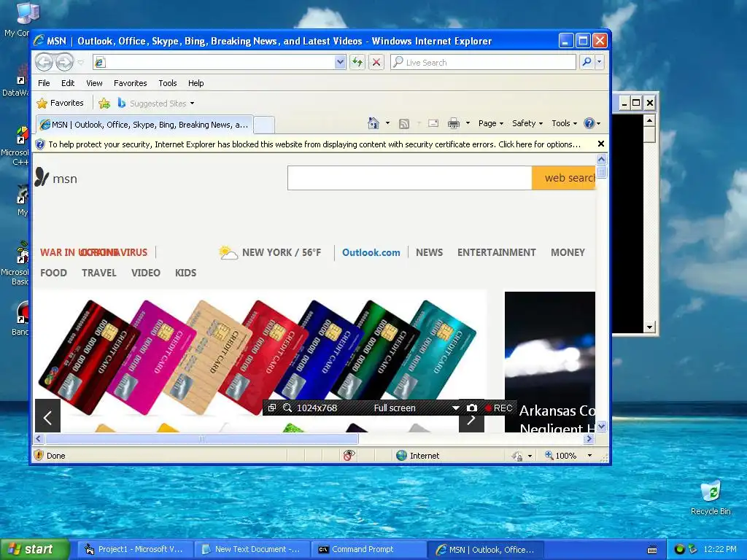Stop loading with the red X button
747x560 pixels.
[376, 62]
